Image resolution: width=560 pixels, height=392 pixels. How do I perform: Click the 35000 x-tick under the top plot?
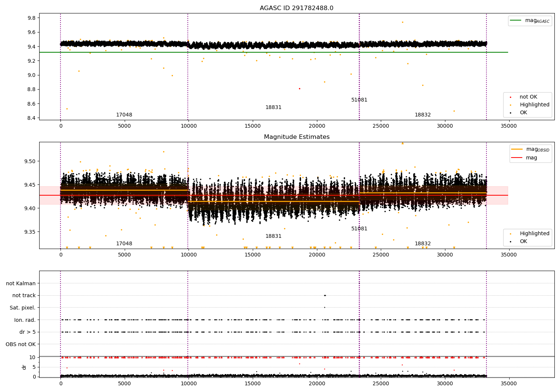click(508, 126)
